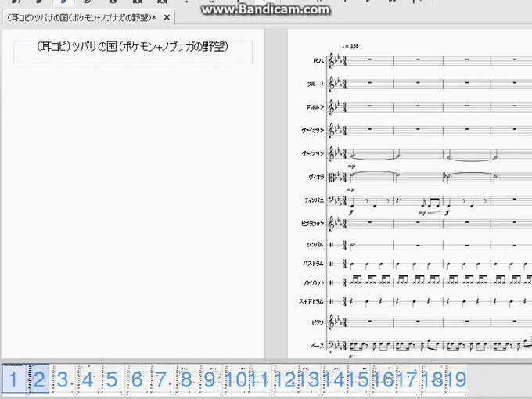The image size is (532, 399).
Task: Select the mp dynamic beside the timpani crescendo hairpin
Action: click(422, 213)
